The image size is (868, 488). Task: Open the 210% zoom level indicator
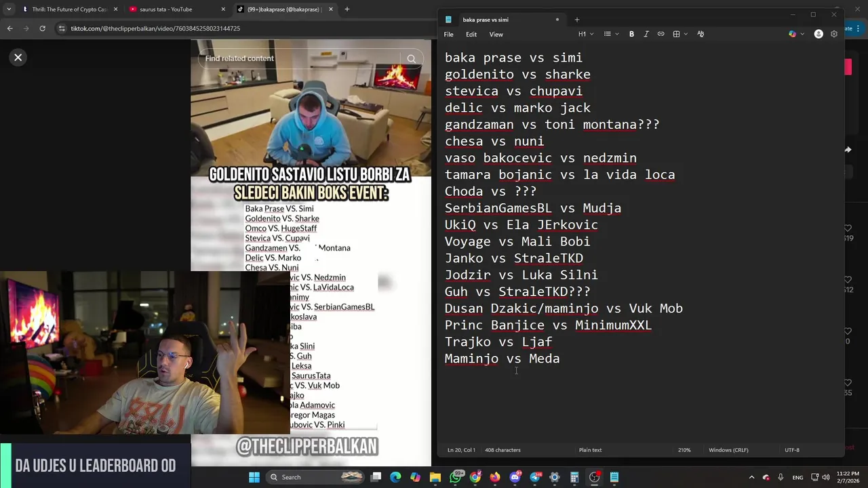(684, 450)
